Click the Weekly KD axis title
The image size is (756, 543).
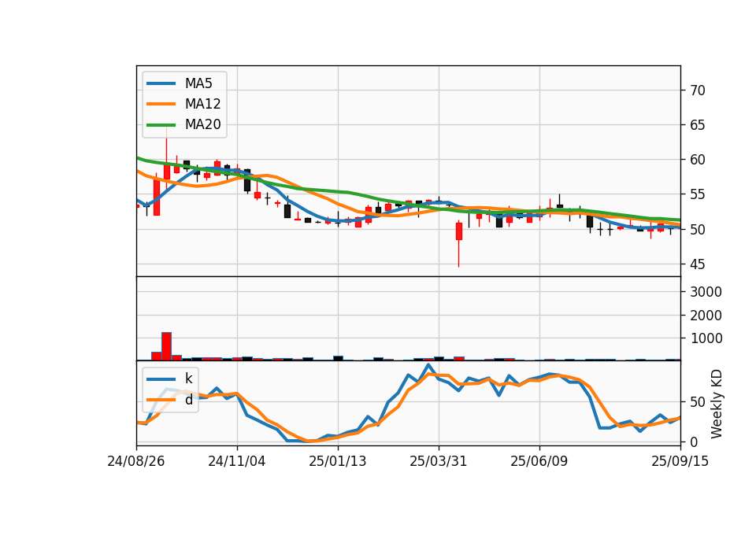pos(717,404)
